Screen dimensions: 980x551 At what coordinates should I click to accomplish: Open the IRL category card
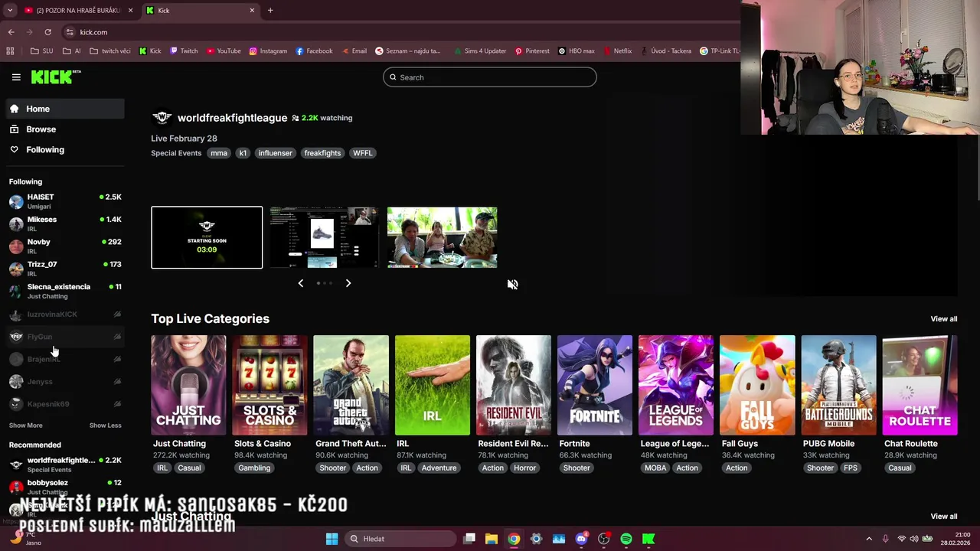coord(433,385)
